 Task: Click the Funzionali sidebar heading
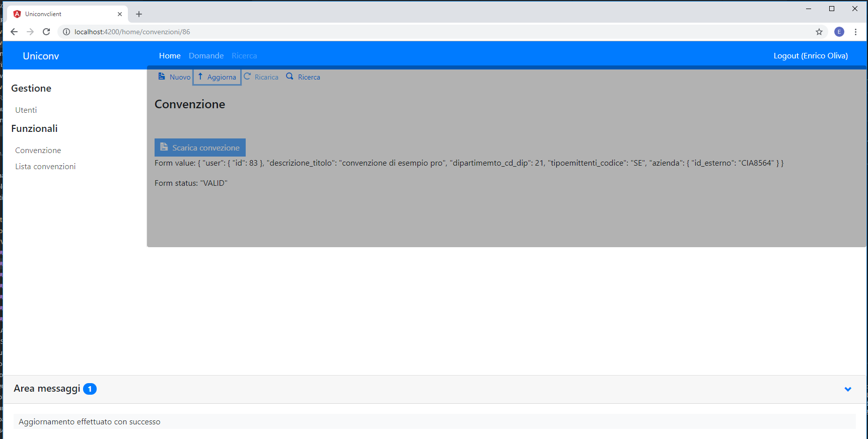[x=34, y=129]
